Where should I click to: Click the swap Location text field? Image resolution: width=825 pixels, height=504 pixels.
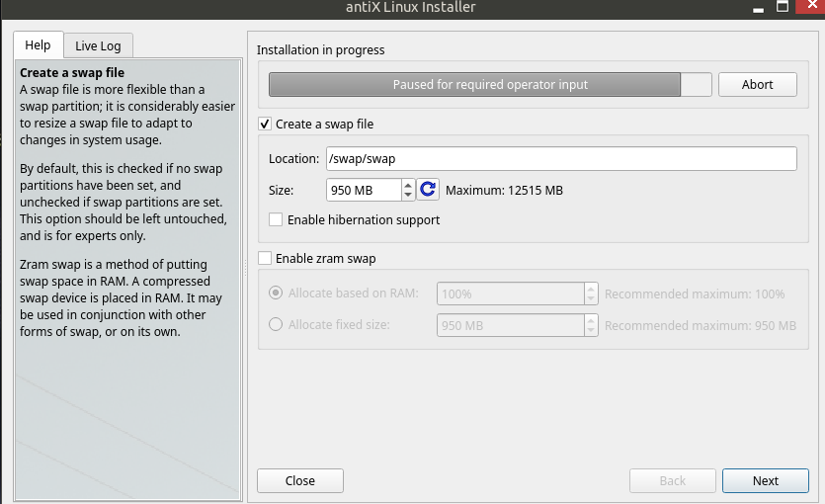560,158
